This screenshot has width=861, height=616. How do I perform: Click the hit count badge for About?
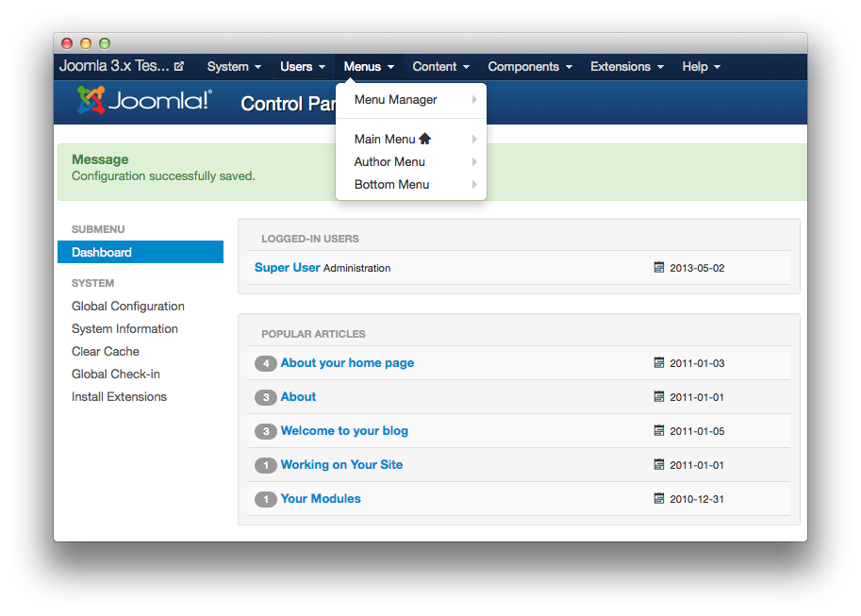[266, 397]
